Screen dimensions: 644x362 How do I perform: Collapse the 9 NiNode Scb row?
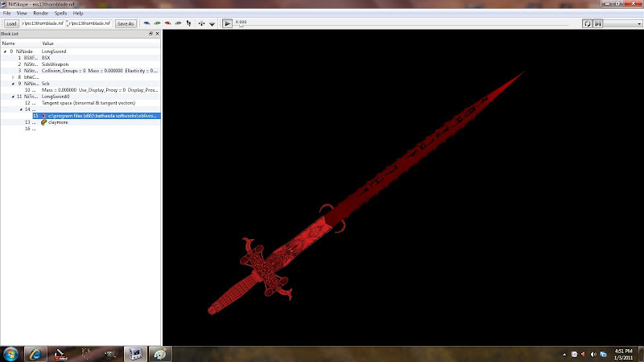click(x=13, y=84)
